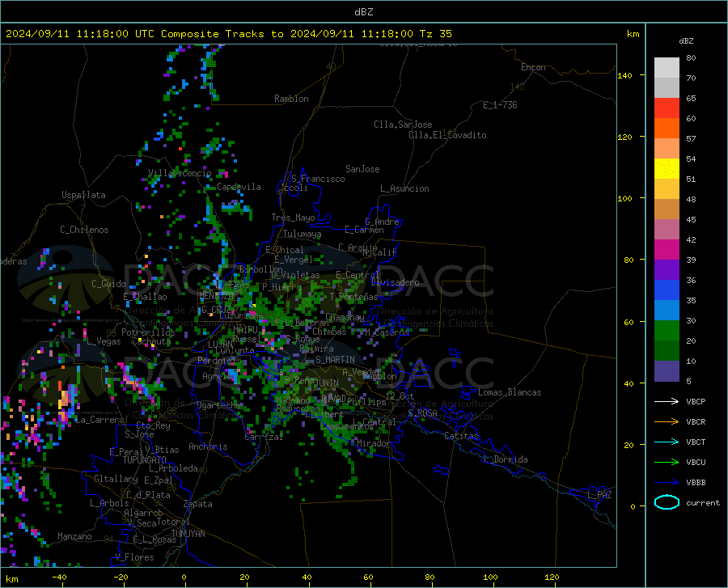The width and height of the screenshot is (728, 588).
Task: Select the purple 36 dBZ color swatch
Action: (x=667, y=270)
